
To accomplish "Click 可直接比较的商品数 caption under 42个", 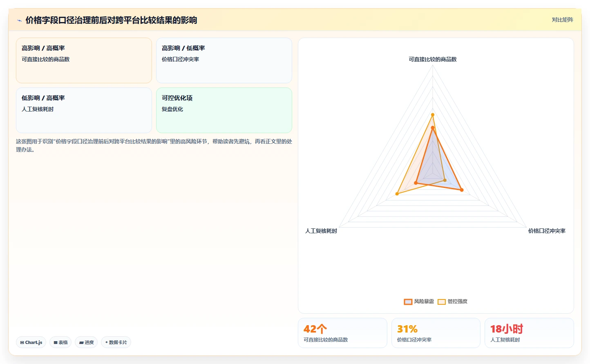I will point(326,340).
